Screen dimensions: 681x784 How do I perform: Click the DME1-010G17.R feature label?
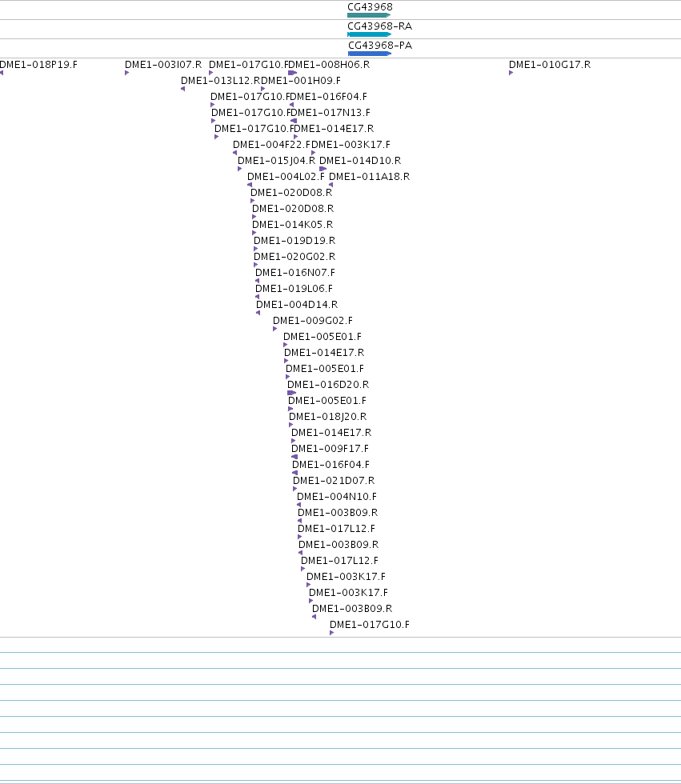(550, 65)
